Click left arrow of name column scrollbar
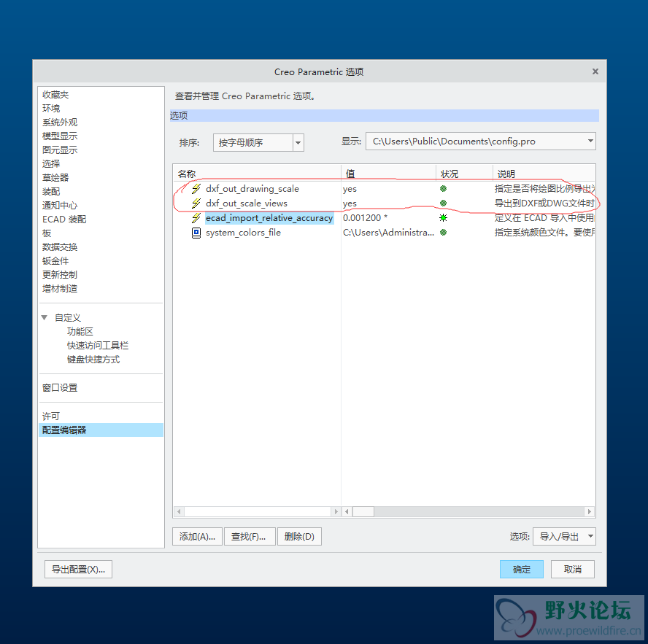Image resolution: width=648 pixels, height=644 pixels. pyautogui.click(x=179, y=511)
